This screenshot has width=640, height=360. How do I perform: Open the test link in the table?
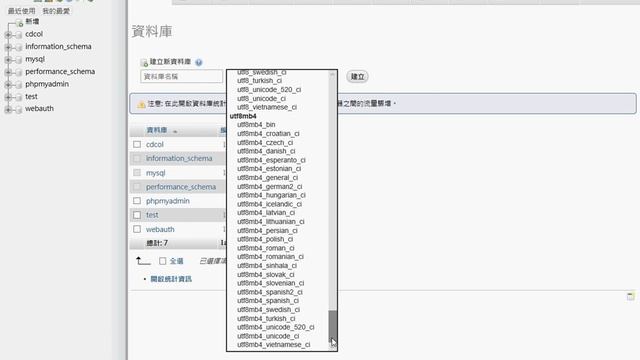pos(152,215)
